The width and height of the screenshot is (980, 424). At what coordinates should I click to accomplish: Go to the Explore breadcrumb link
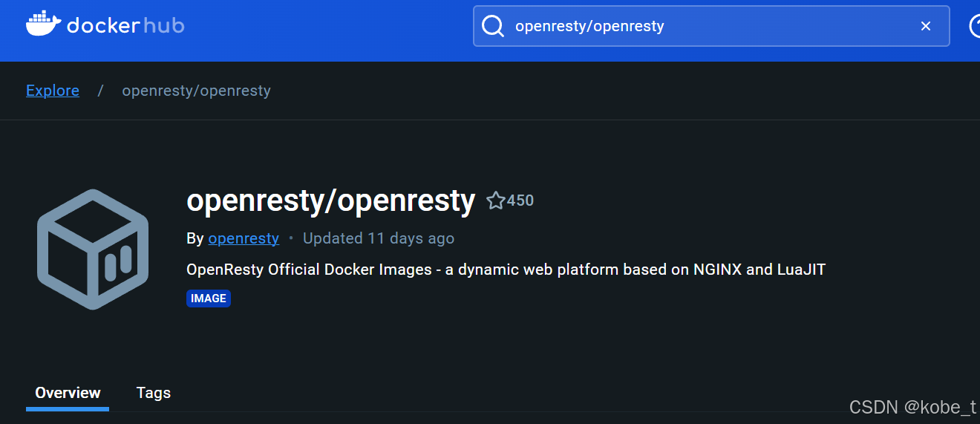point(53,91)
